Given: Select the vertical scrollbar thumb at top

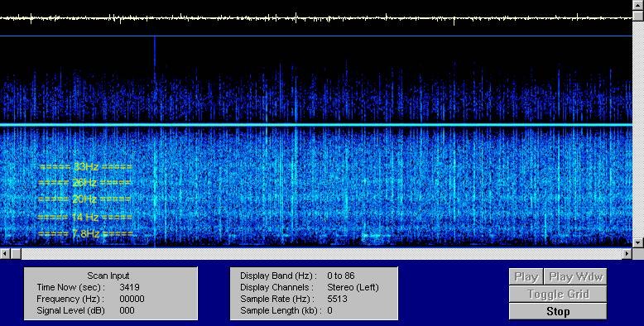Looking at the screenshot, I should (638, 15).
